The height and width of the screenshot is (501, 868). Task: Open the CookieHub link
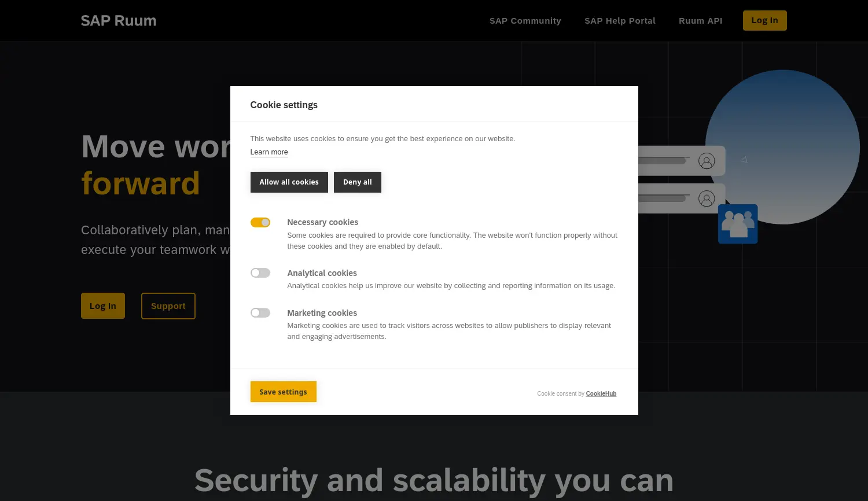601,393
